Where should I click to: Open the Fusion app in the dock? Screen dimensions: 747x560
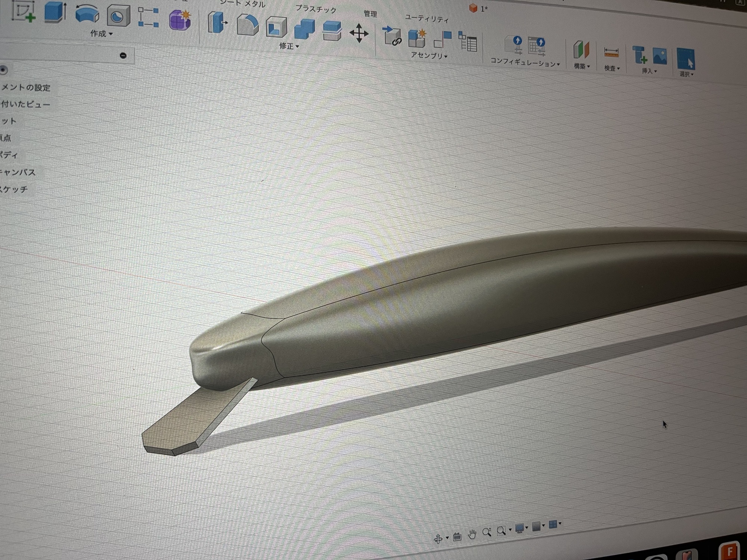(x=729, y=551)
